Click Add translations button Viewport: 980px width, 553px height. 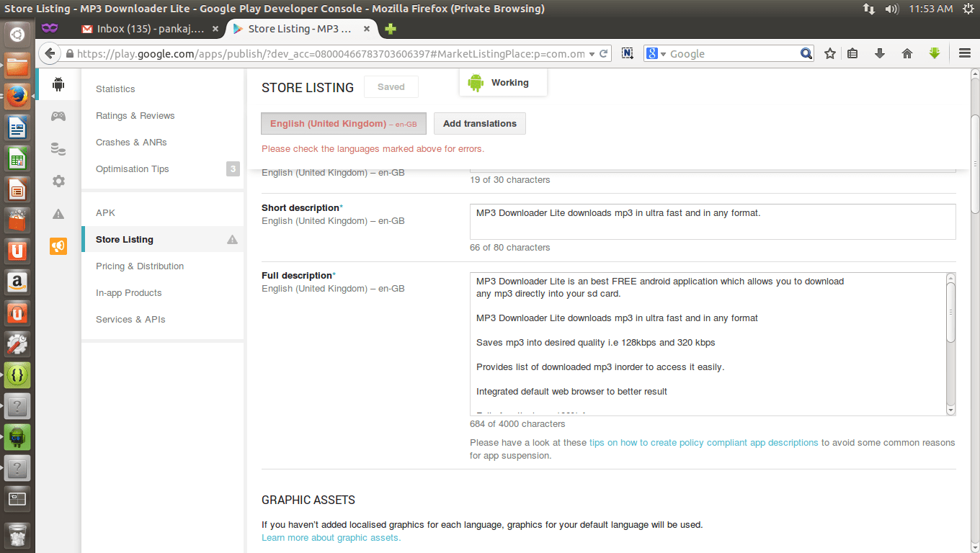tap(480, 124)
